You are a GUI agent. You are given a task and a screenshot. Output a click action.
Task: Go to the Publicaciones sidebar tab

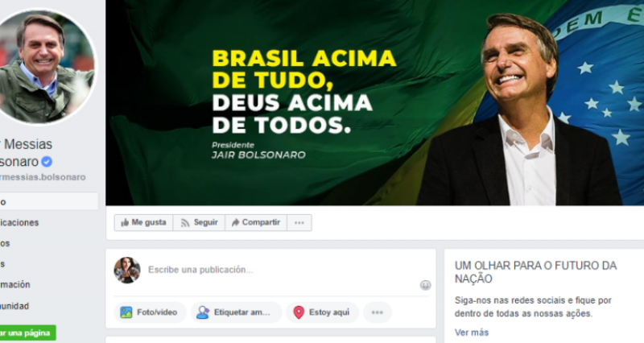coord(19,223)
